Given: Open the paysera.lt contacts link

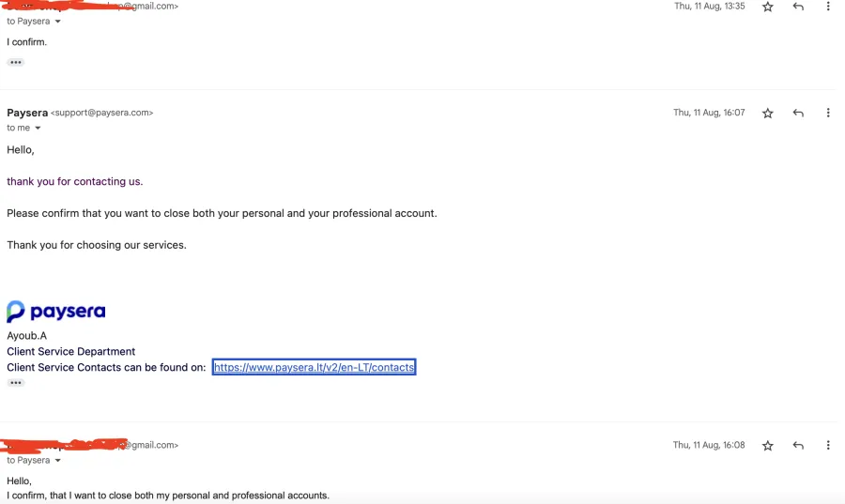Looking at the screenshot, I should pos(315,367).
